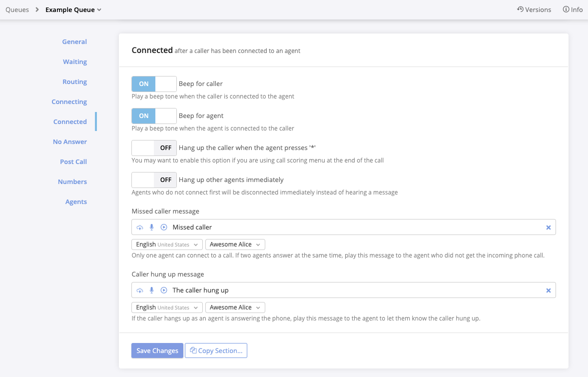The width and height of the screenshot is (588, 377).
Task: Open the Info panel
Action: pyautogui.click(x=573, y=9)
